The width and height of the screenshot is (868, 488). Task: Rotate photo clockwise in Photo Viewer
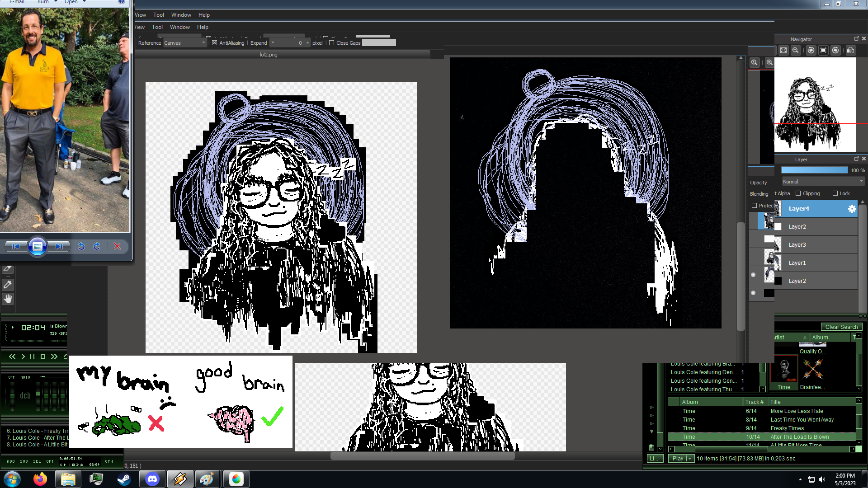[97, 246]
